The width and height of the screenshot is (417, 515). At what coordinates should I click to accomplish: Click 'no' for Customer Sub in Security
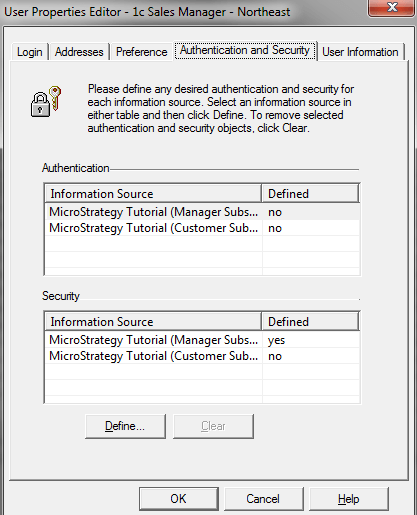[275, 356]
